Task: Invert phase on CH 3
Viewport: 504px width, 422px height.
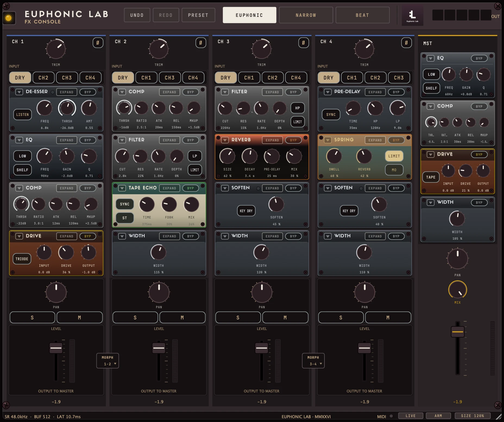Action: pos(304,43)
